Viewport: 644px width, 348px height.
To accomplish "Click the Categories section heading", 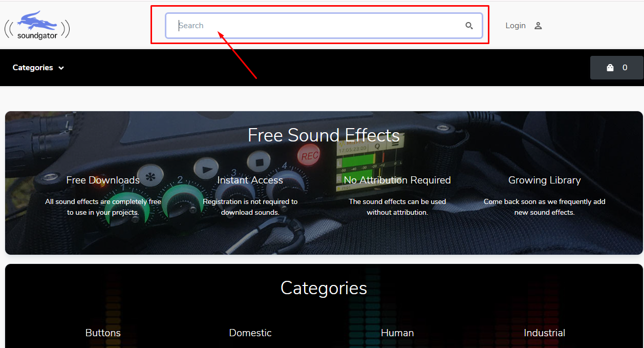I will (x=324, y=288).
